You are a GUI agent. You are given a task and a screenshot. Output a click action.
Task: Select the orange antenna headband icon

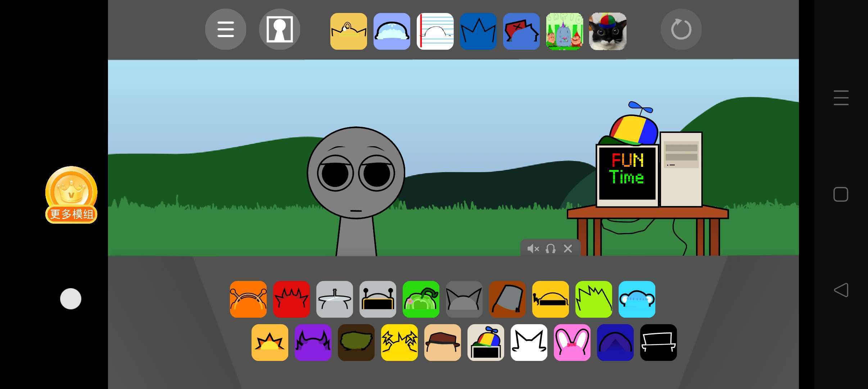(x=248, y=299)
